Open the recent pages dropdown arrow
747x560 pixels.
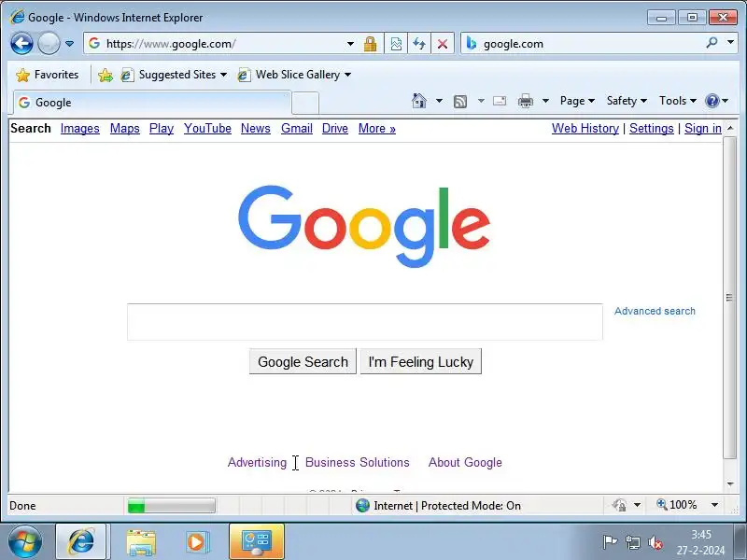pyautogui.click(x=69, y=44)
